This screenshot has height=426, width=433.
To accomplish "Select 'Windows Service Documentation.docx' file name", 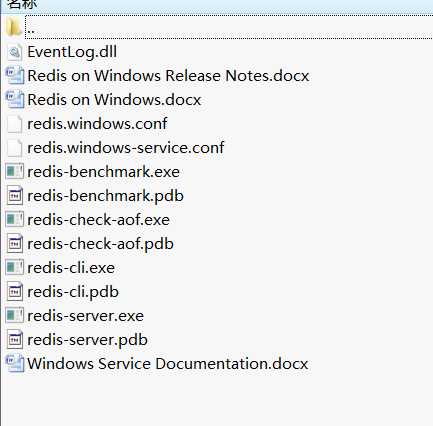I will [x=168, y=364].
